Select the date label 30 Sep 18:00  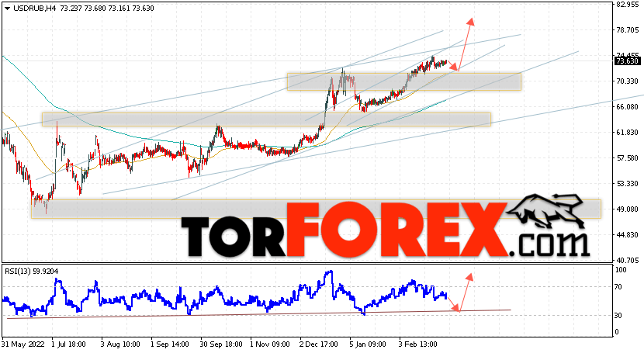coord(221,344)
